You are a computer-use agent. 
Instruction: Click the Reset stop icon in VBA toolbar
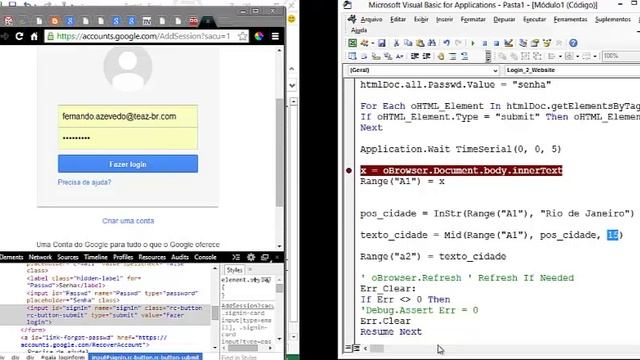(496, 43)
